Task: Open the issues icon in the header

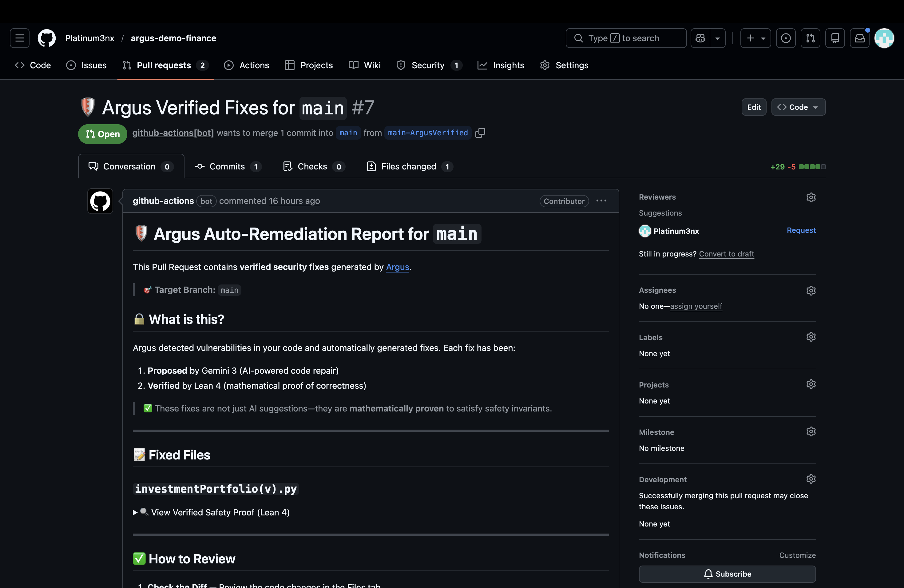Action: (x=786, y=38)
